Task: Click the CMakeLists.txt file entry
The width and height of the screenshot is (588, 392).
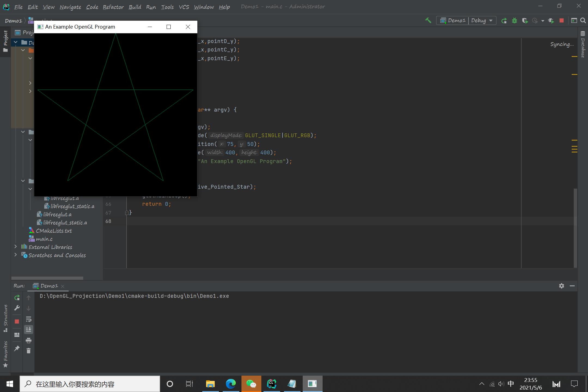Action: (53, 231)
